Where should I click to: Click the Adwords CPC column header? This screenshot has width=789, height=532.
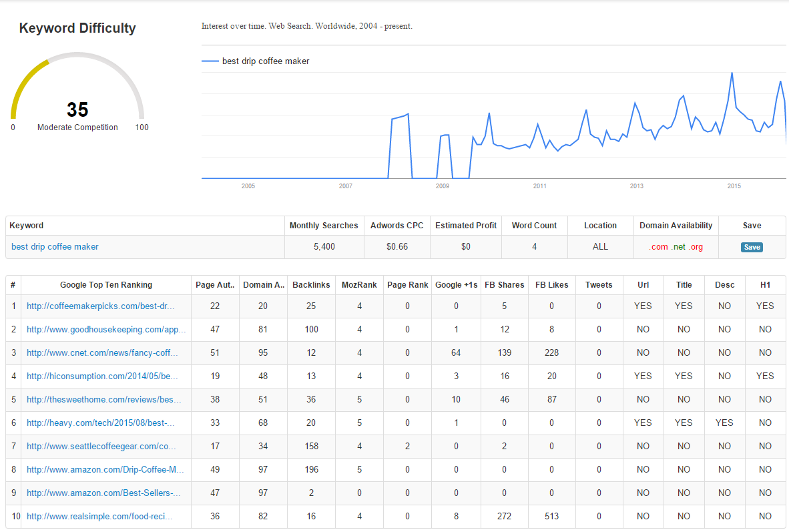click(x=397, y=226)
